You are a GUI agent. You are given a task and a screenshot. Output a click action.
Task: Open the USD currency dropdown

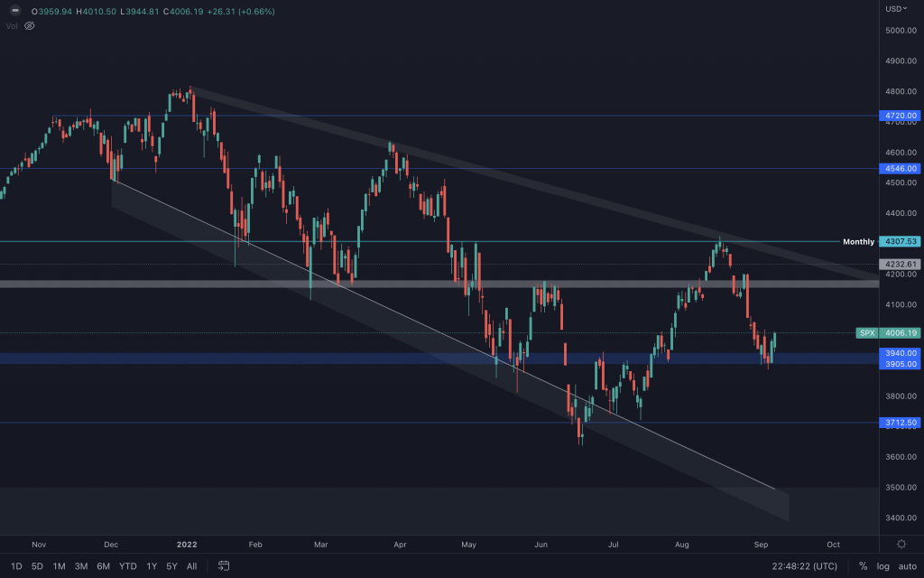coord(898,9)
